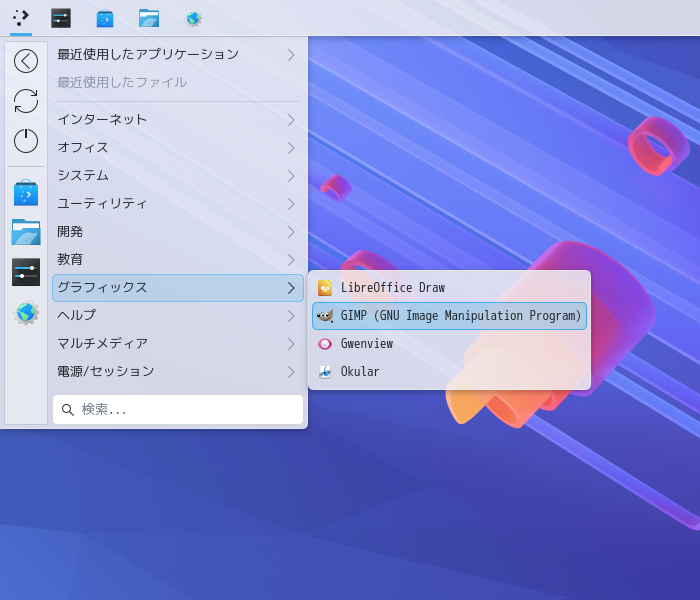Click the restart circular arrows icon
Screen dimensions: 700x600
[x=26, y=101]
